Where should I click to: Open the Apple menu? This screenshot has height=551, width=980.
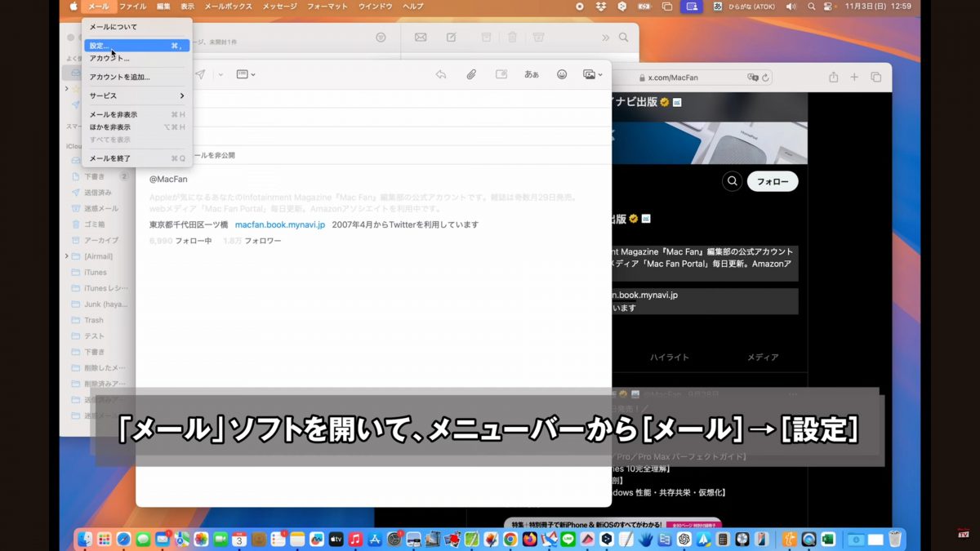coord(73,7)
